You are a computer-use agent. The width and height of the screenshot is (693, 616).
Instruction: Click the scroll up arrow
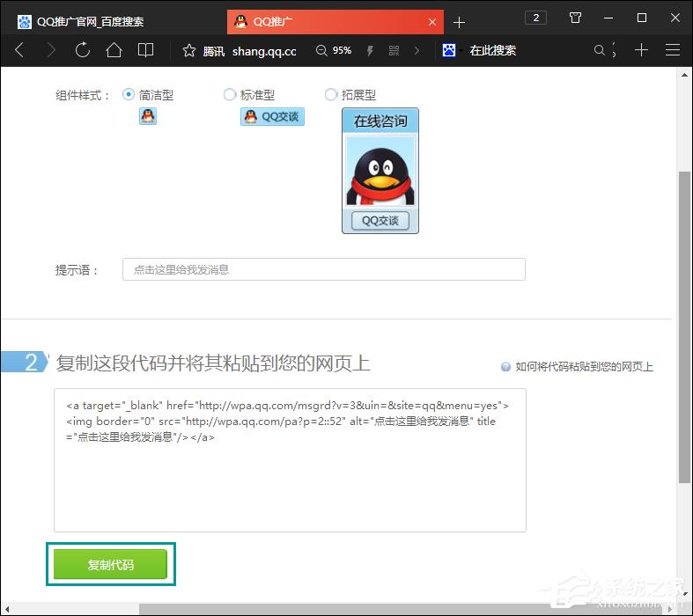point(684,75)
